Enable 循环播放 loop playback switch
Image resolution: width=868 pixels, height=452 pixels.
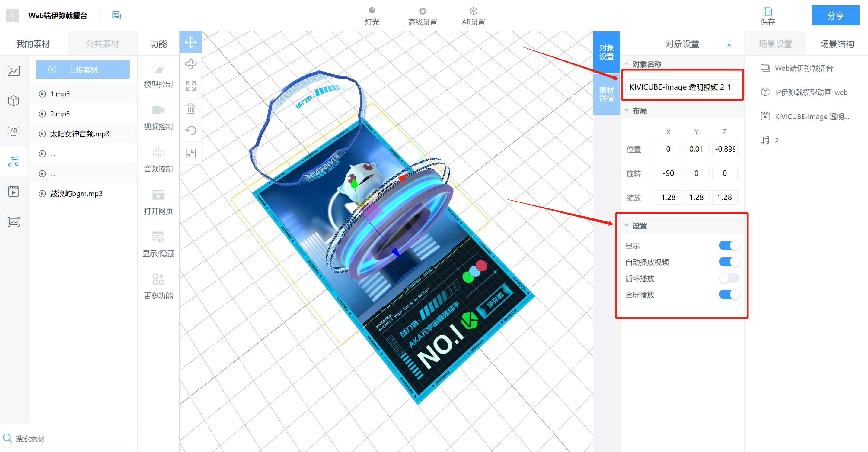(729, 278)
